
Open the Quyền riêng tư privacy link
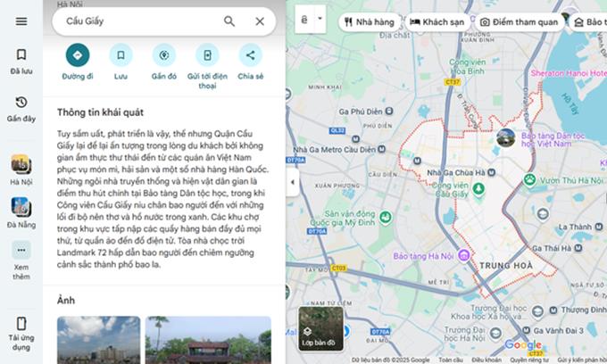529,360
